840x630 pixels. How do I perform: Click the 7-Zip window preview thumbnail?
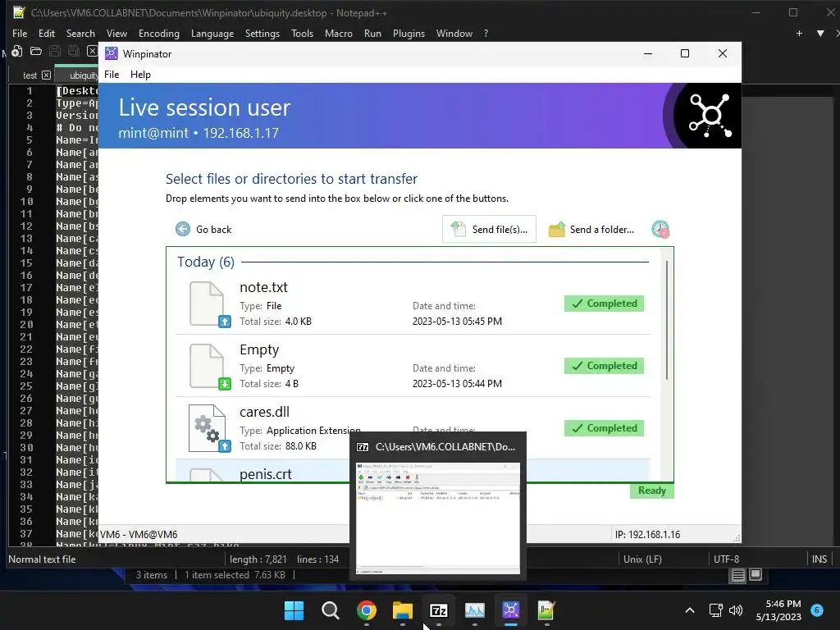point(438,518)
